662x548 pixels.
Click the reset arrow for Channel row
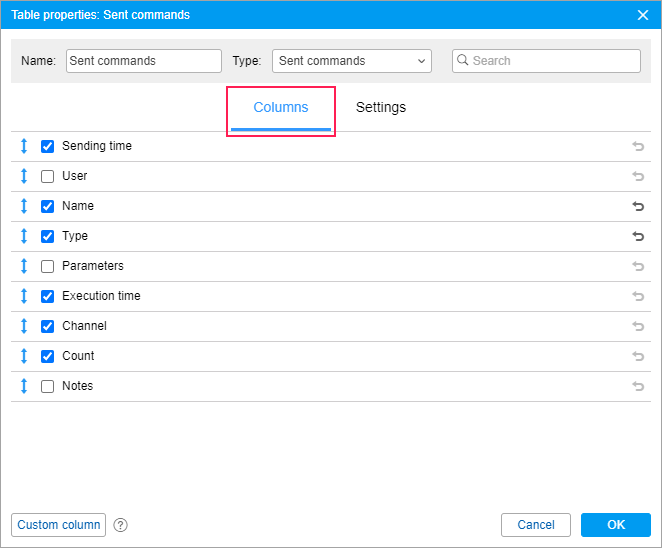638,326
